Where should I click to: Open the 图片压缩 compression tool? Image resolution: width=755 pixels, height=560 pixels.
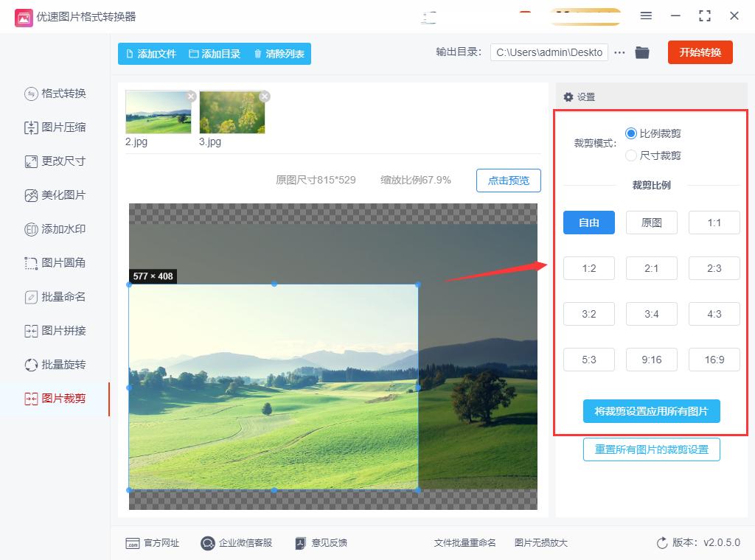60,127
